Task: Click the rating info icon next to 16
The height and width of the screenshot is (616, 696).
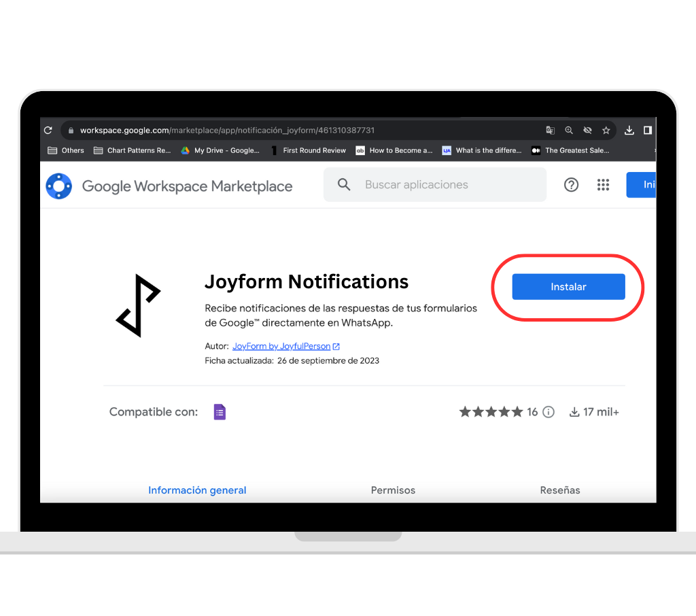Action: point(549,412)
